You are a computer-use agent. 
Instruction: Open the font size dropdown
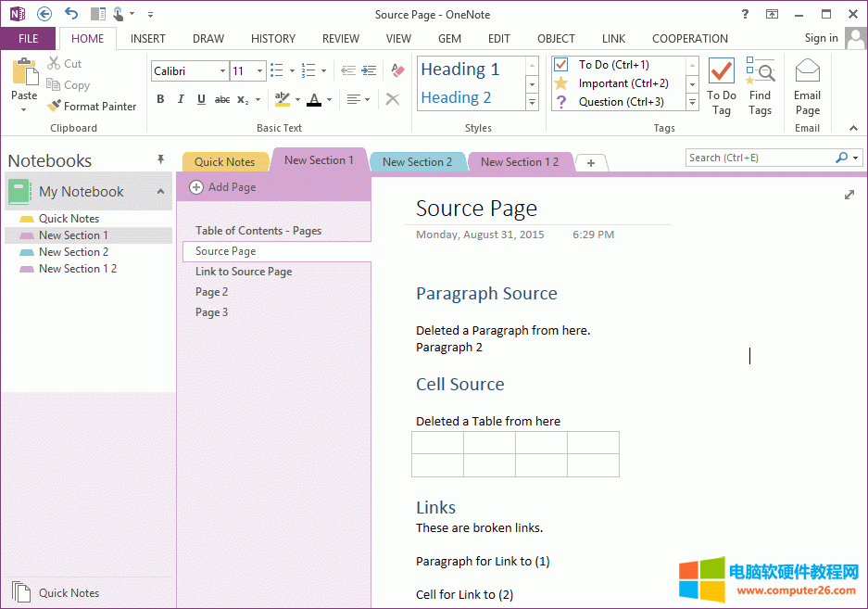click(260, 71)
